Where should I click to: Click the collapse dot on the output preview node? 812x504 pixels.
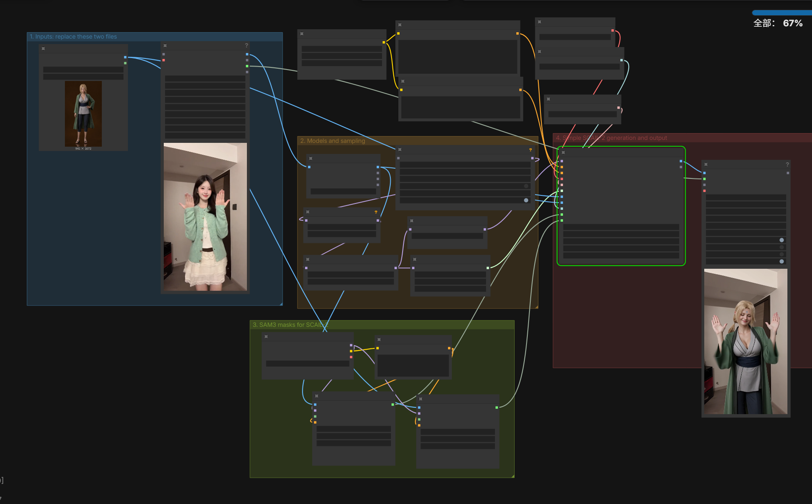[x=706, y=164]
